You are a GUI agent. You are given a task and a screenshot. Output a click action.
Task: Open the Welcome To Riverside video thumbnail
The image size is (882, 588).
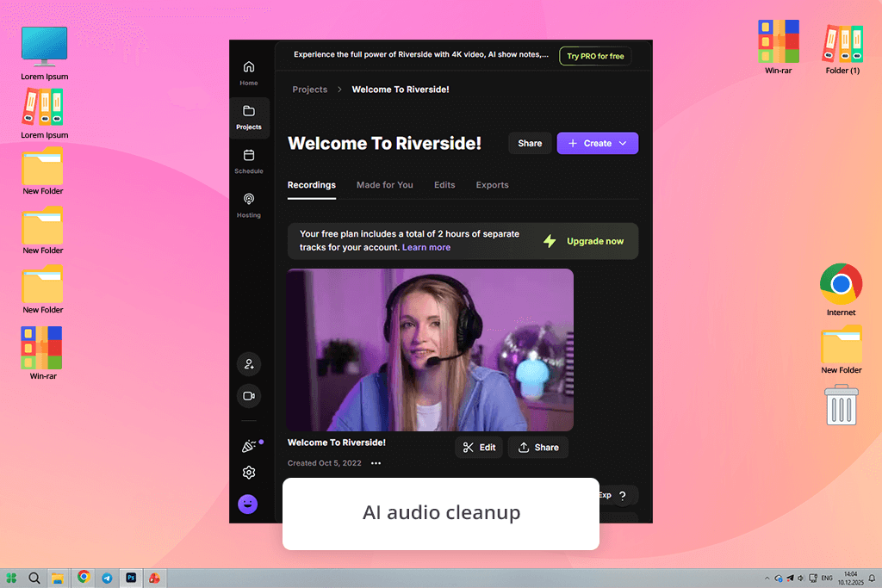point(430,350)
